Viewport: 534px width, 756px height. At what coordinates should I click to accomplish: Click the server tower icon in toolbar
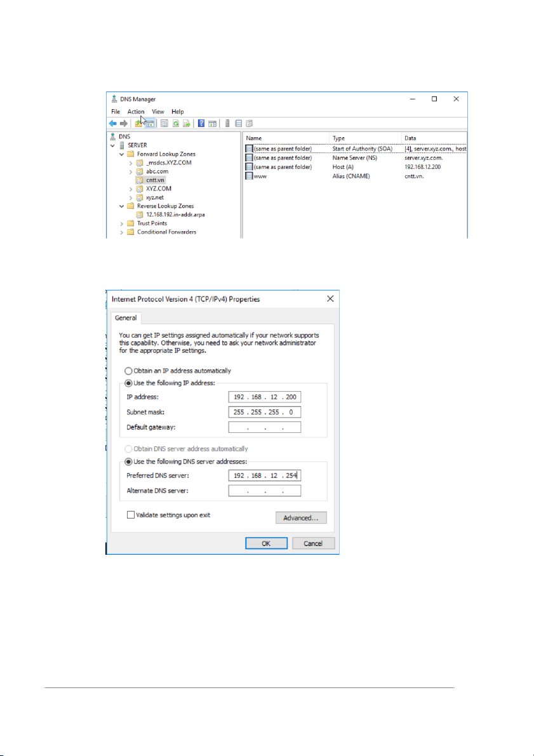coord(227,123)
